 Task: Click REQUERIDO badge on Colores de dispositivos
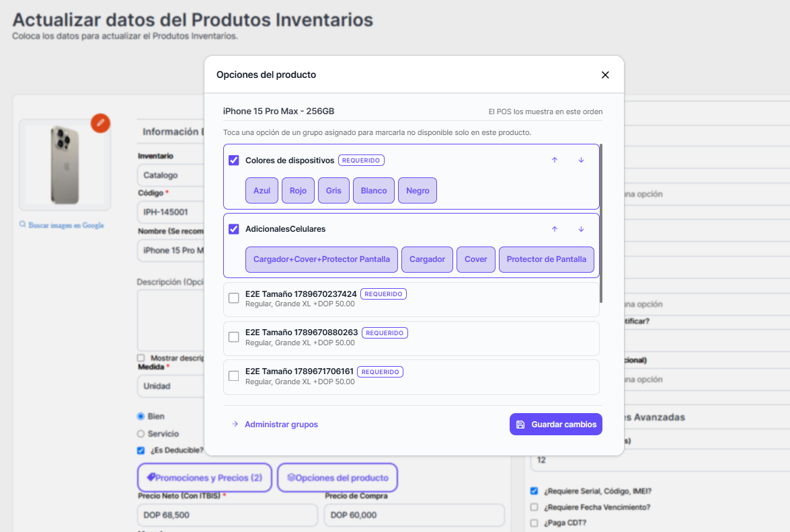coord(361,160)
